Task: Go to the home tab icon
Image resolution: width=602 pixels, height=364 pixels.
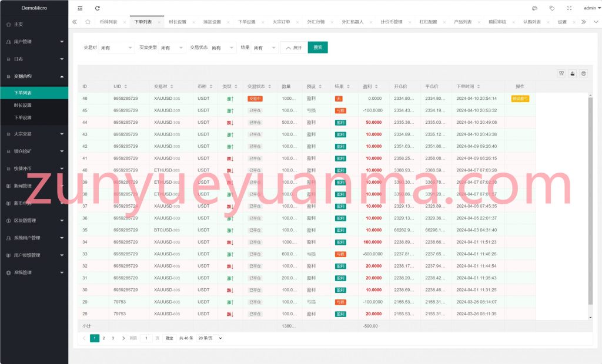Action: pyautogui.click(x=88, y=22)
